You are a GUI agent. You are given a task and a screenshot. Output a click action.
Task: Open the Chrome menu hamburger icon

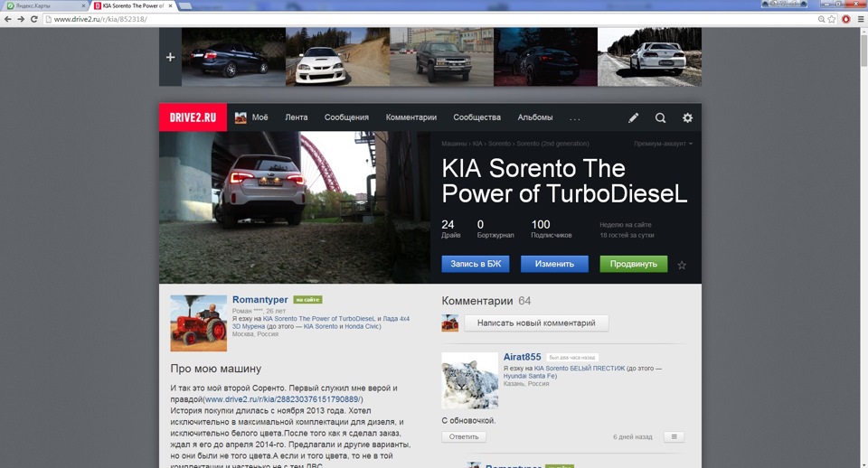(x=861, y=19)
